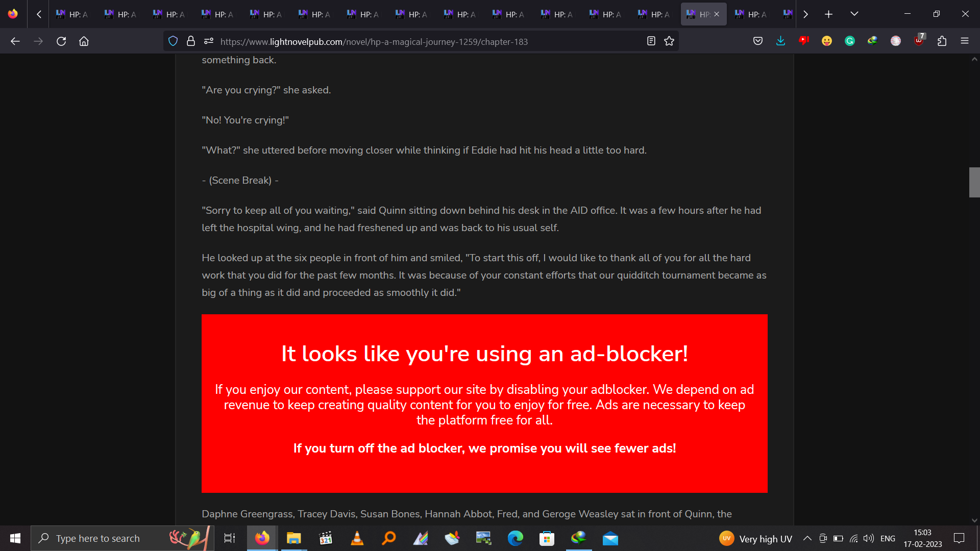
Task: Open the Firefox application hamburger menu
Action: point(964,41)
